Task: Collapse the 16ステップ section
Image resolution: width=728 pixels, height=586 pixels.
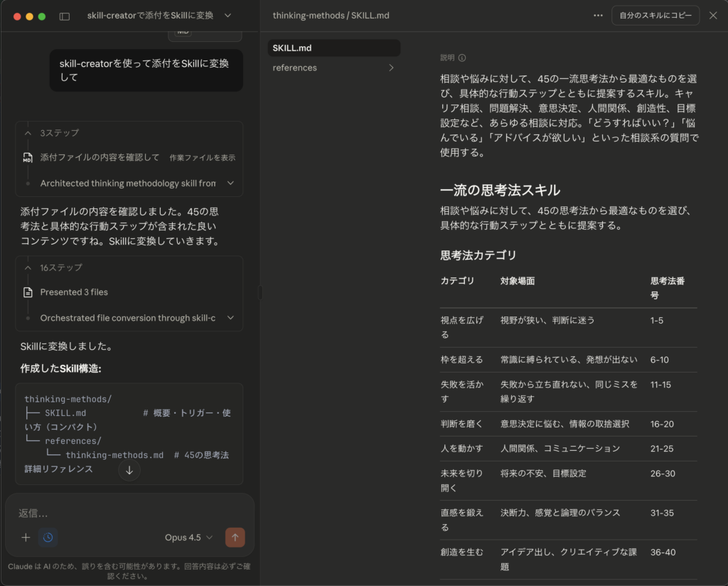Action: tap(28, 268)
